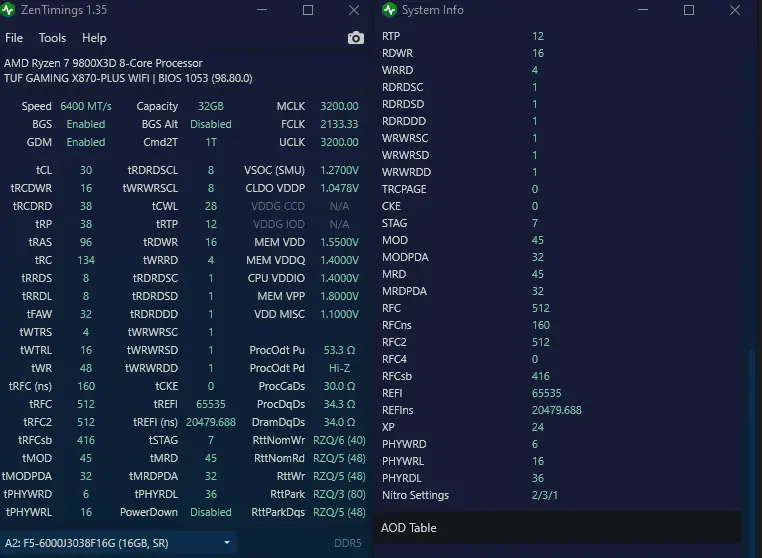
Task: Click the tCL value 30
Action: pos(86,170)
